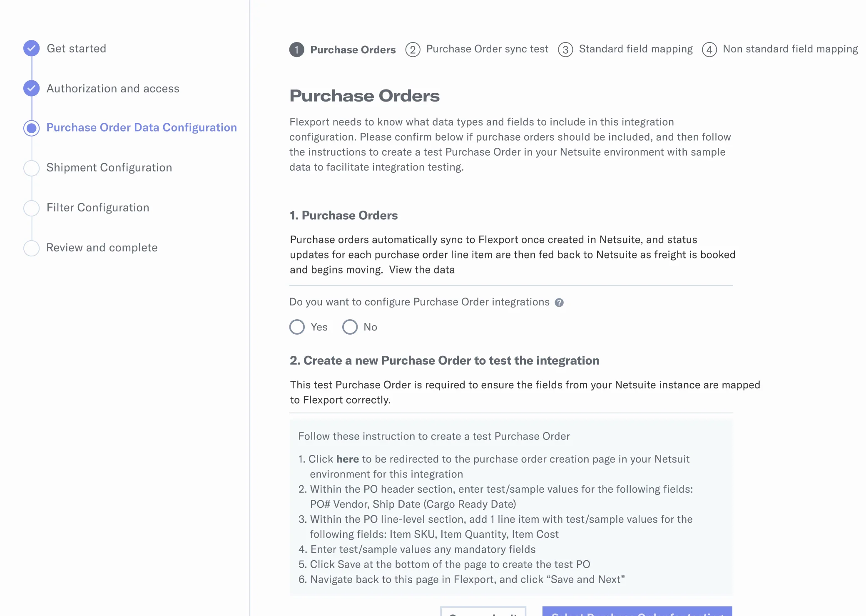This screenshot has height=616, width=866.
Task: Click the Get started checkmark icon
Action: [32, 48]
